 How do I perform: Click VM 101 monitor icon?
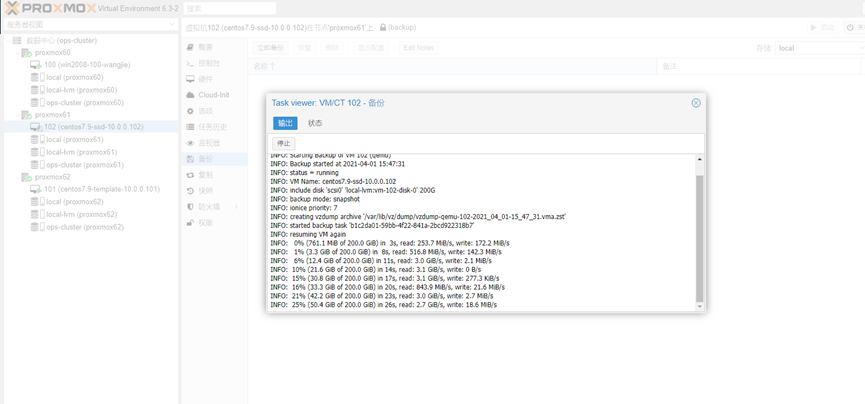click(36, 189)
